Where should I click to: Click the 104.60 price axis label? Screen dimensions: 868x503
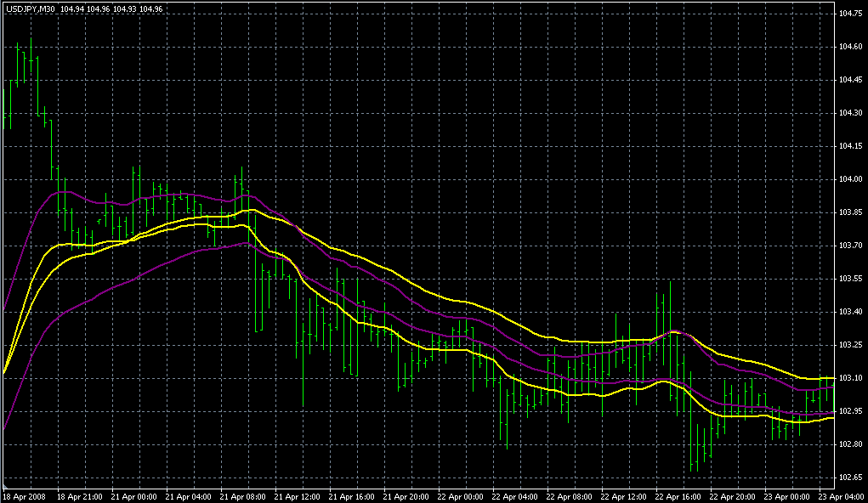pos(850,47)
